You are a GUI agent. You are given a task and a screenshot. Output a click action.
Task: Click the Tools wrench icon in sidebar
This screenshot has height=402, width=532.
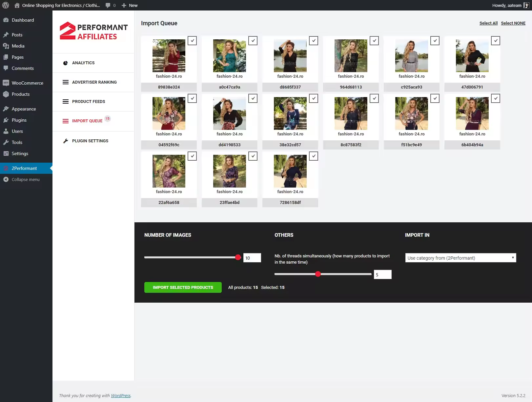click(x=6, y=142)
